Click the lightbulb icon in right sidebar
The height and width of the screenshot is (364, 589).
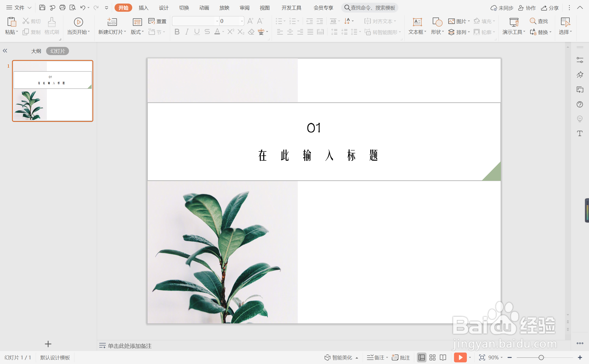tap(580, 119)
